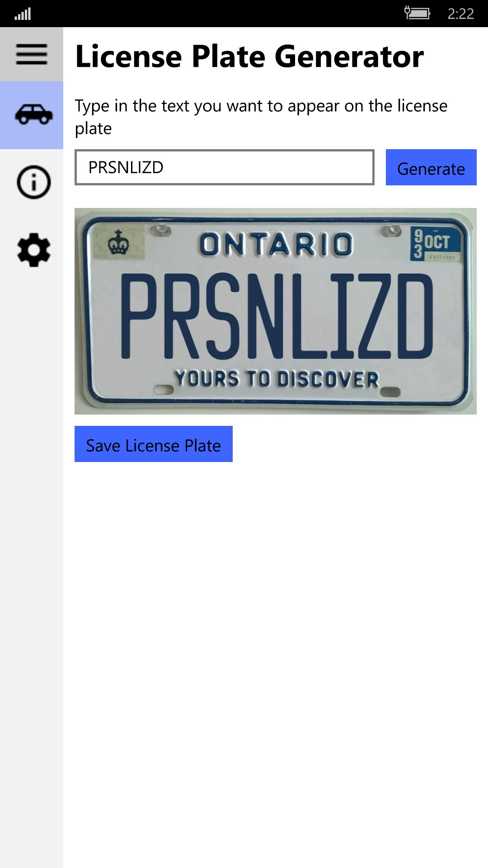Select the car icon plate generator page

click(32, 115)
